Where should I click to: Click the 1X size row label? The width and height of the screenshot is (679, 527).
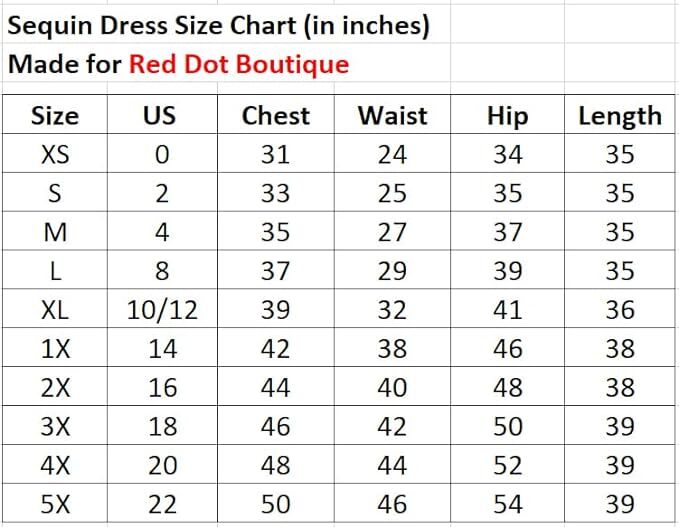(x=55, y=348)
